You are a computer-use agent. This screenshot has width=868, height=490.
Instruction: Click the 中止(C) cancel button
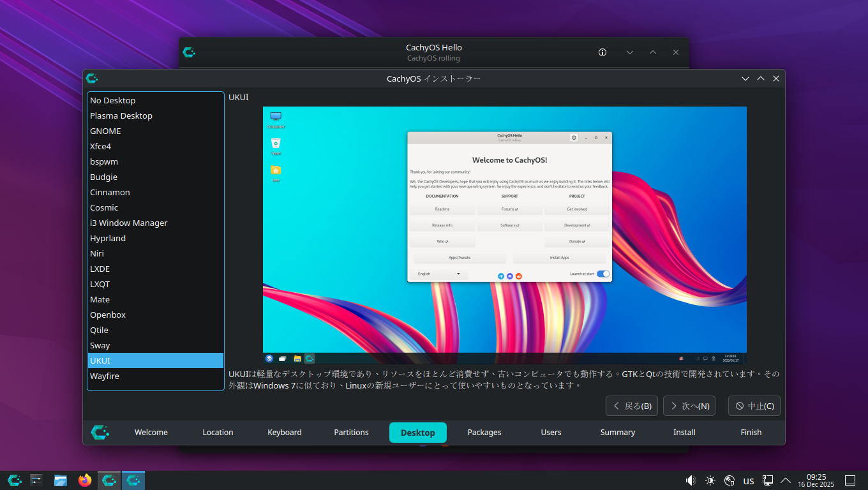(754, 406)
